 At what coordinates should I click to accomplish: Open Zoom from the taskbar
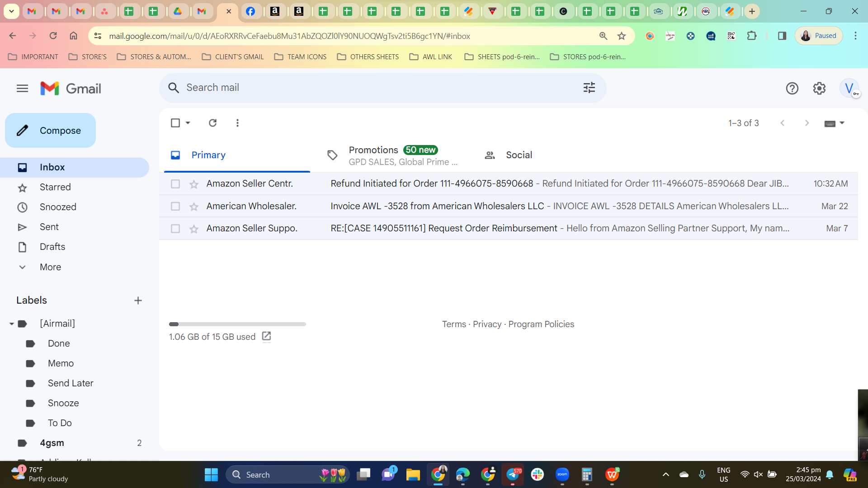tap(562, 474)
